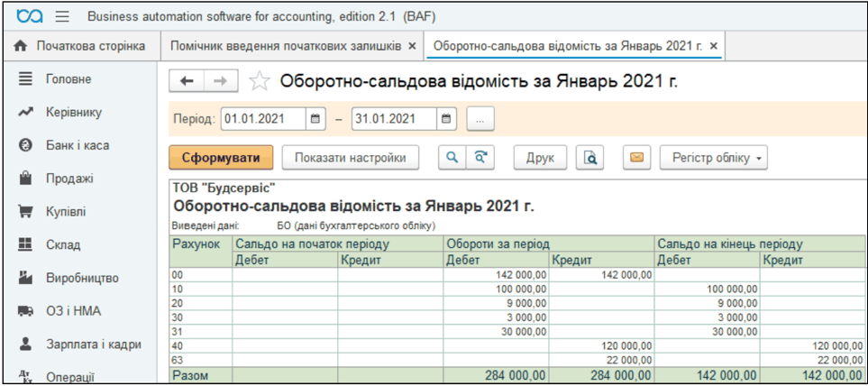The height and width of the screenshot is (386, 868).
Task: Click the Друк print button
Action: 540,158
